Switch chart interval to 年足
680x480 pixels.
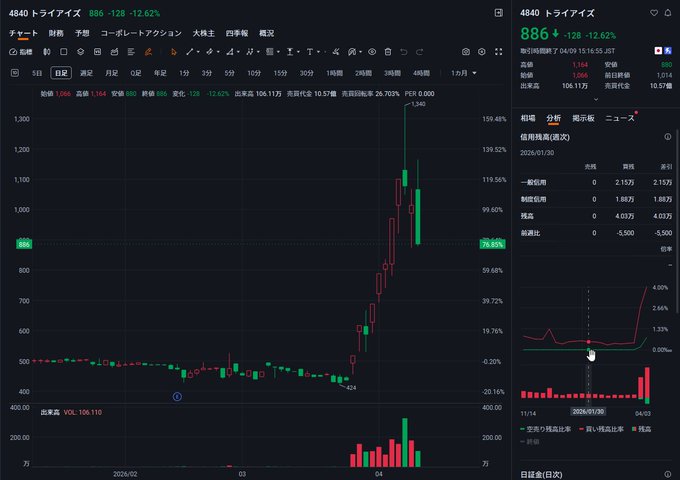tap(160, 73)
